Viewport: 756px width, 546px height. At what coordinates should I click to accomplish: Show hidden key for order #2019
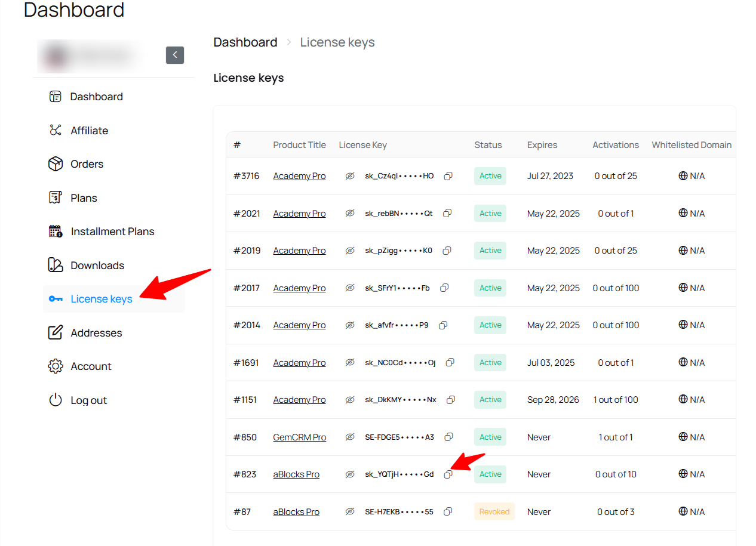(x=350, y=251)
